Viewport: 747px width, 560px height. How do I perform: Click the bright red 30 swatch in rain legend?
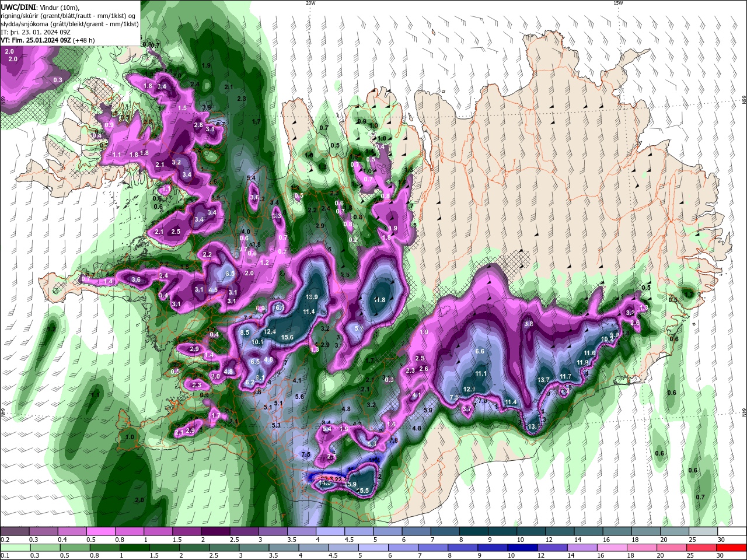coord(732,548)
